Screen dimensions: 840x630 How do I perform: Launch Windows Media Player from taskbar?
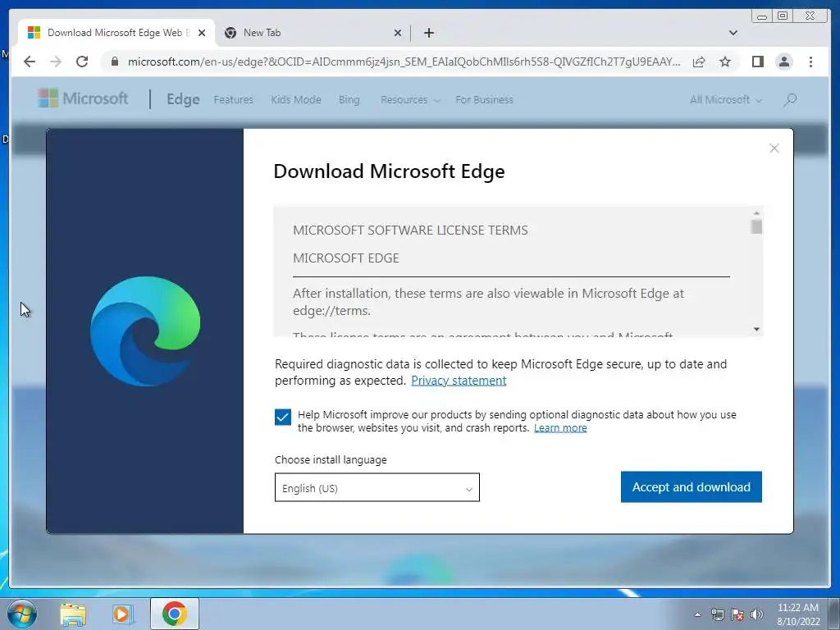123,614
